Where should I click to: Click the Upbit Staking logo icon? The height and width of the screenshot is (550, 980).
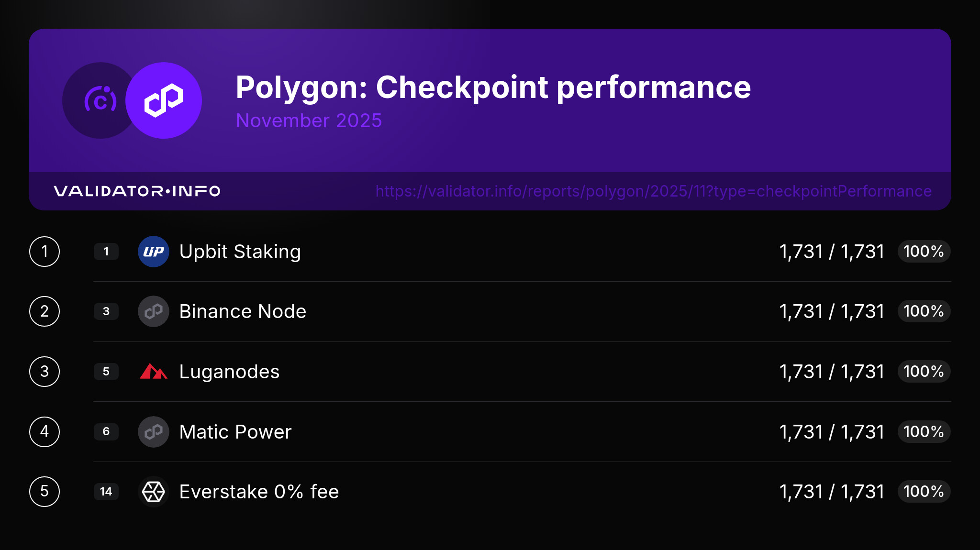click(154, 252)
